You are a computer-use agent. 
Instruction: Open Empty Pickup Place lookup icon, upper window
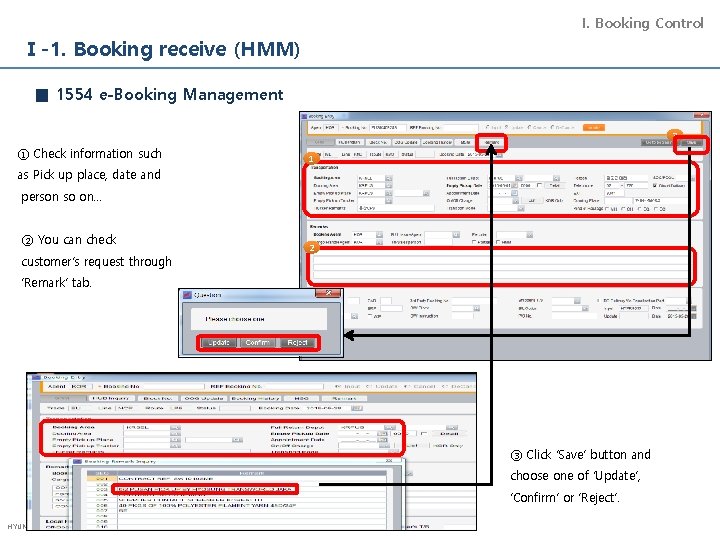pos(389,193)
